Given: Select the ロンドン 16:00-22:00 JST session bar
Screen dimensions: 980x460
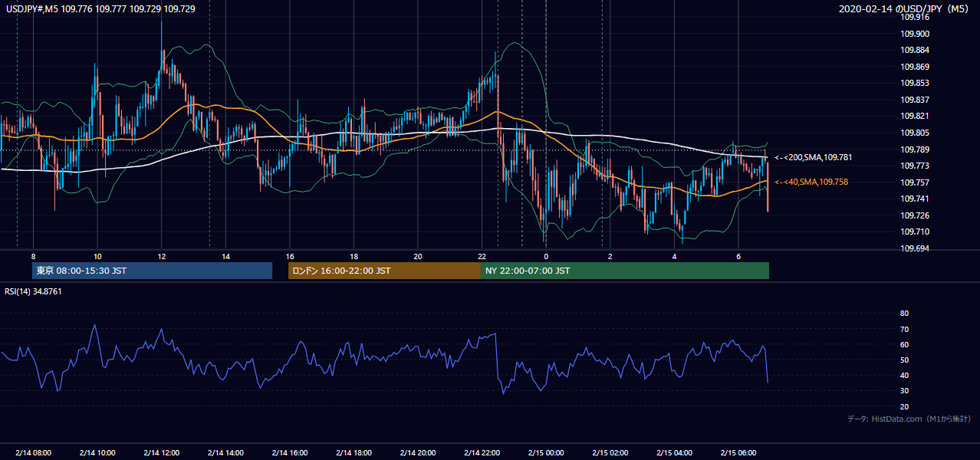Looking at the screenshot, I should click(384, 271).
